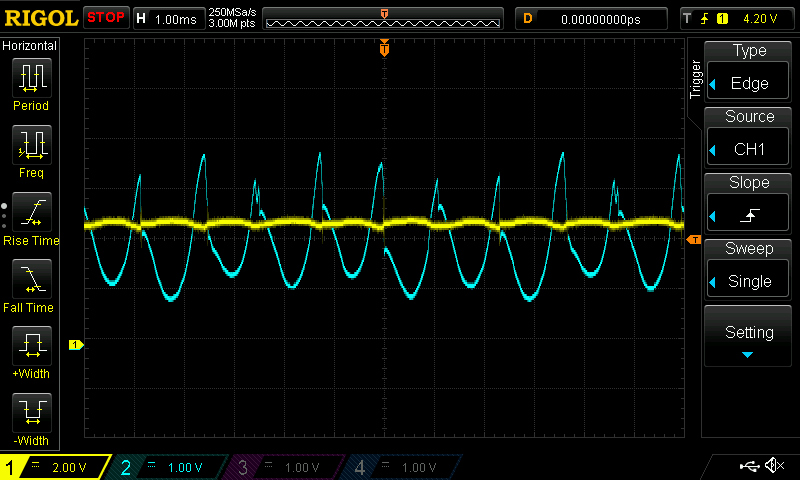Click the waveform memory overview bar

[383, 20]
